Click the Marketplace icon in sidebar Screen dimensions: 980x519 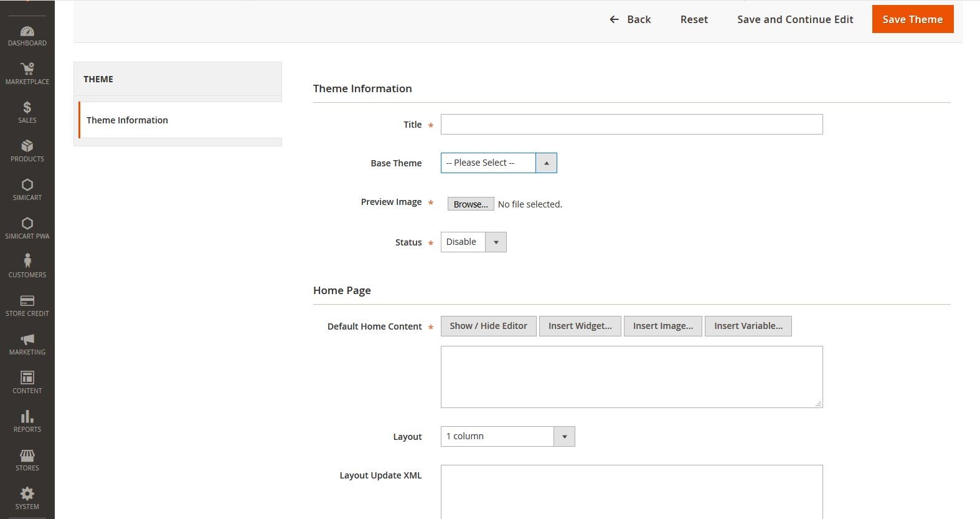coord(27,69)
